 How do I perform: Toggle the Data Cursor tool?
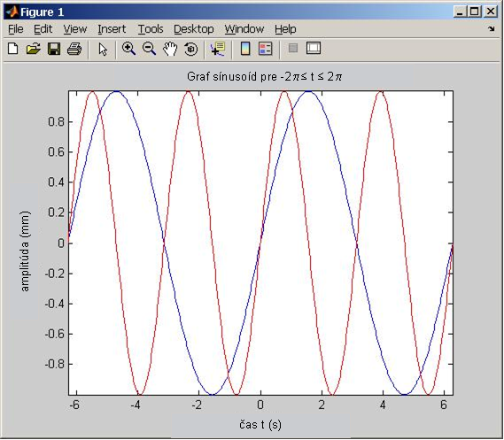(x=218, y=49)
